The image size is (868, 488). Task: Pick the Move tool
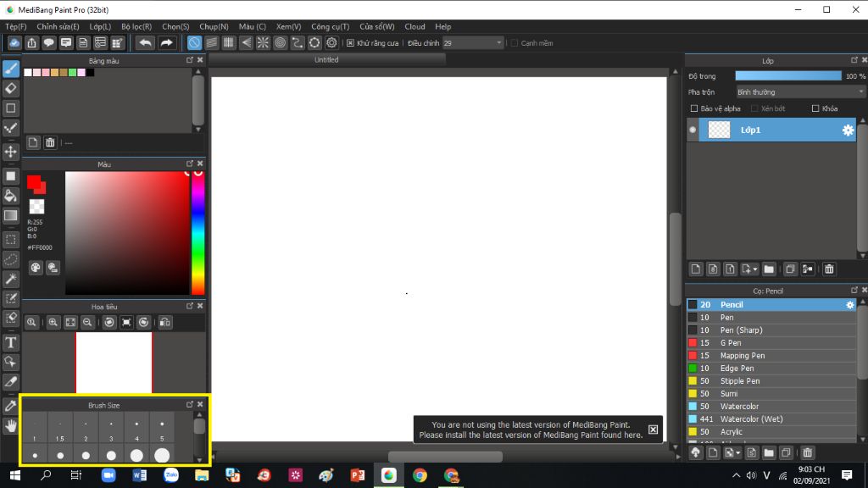(11, 152)
